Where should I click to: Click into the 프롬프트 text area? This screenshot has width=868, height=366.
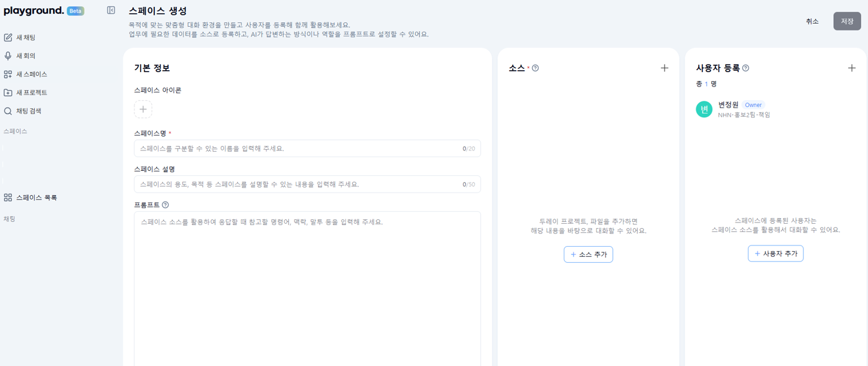(x=307, y=288)
